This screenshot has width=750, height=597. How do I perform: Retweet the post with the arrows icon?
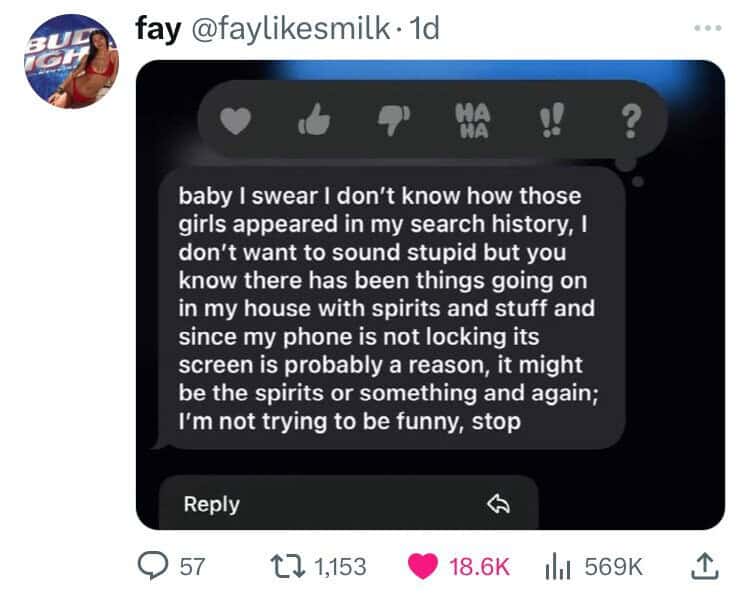(x=287, y=566)
